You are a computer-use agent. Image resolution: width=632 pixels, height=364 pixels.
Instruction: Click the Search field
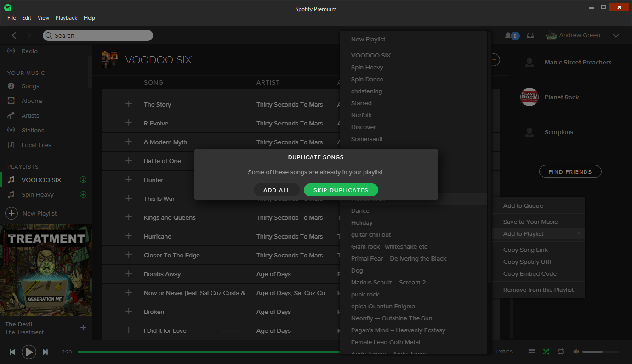click(x=98, y=35)
